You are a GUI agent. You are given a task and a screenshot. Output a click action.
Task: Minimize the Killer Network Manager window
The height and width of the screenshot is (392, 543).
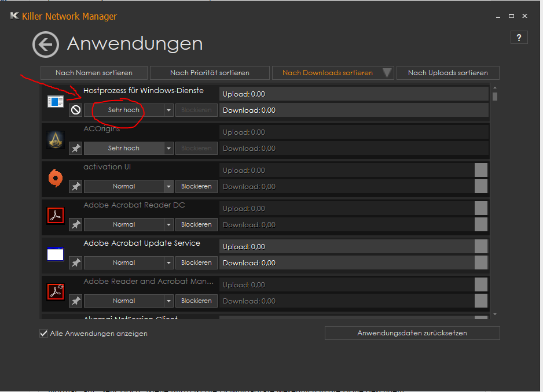coord(498,16)
